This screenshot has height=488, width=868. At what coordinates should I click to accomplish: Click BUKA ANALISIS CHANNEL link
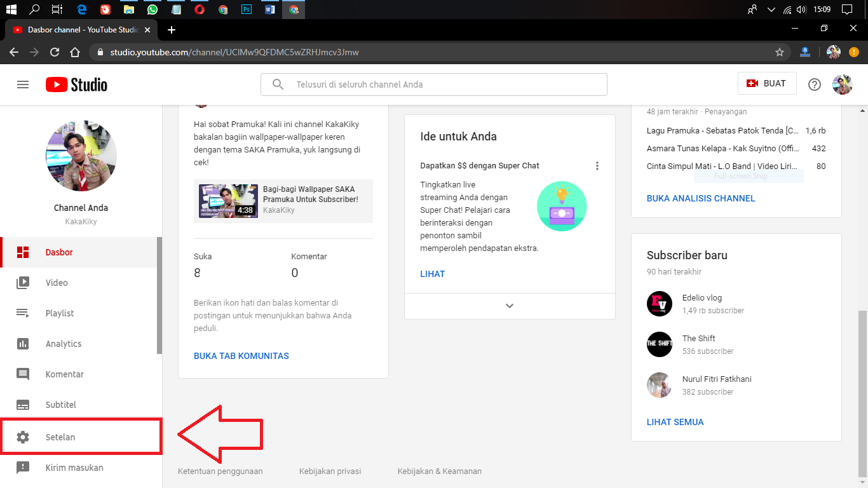(x=701, y=198)
